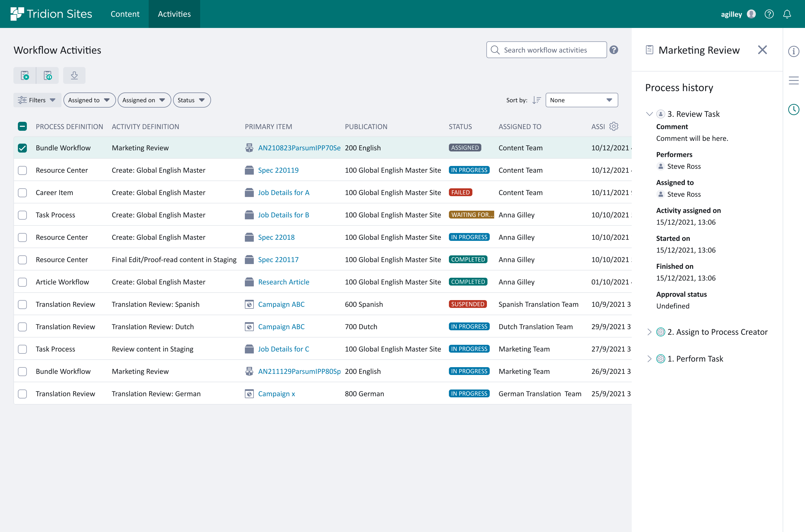Open the Assigned to filter dropdown
Image resolution: width=805 pixels, height=532 pixels.
point(89,100)
